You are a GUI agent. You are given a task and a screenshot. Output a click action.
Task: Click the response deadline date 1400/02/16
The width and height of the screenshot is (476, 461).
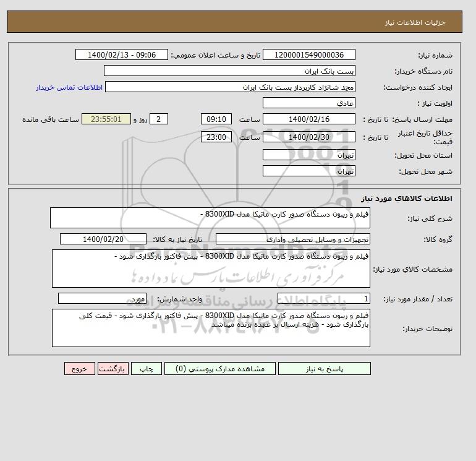pyautogui.click(x=308, y=119)
